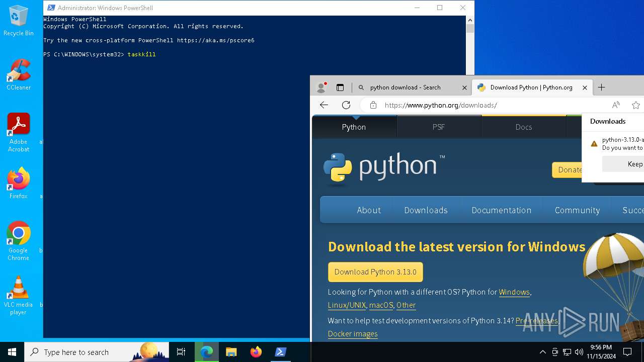
Task: Launch Google Chrome desktop shortcut
Action: click(x=19, y=241)
